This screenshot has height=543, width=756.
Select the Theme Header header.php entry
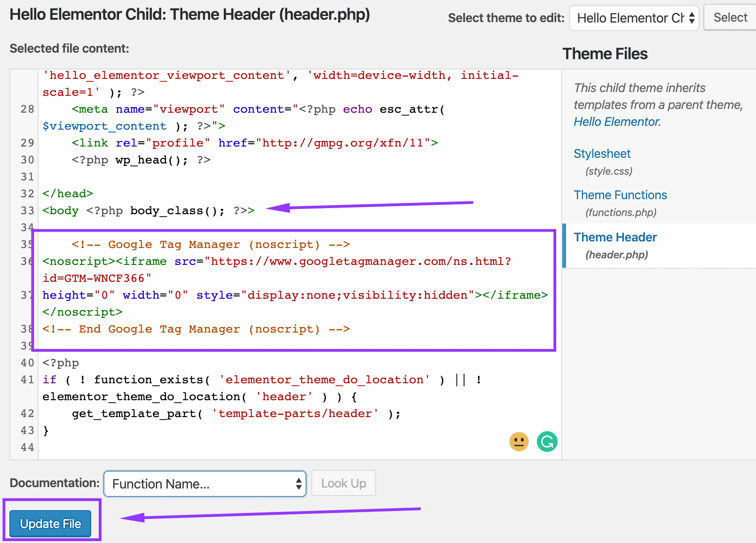click(615, 237)
